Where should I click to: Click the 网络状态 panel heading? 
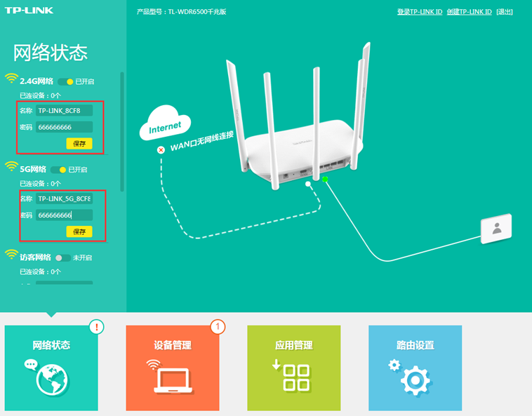tap(51, 53)
